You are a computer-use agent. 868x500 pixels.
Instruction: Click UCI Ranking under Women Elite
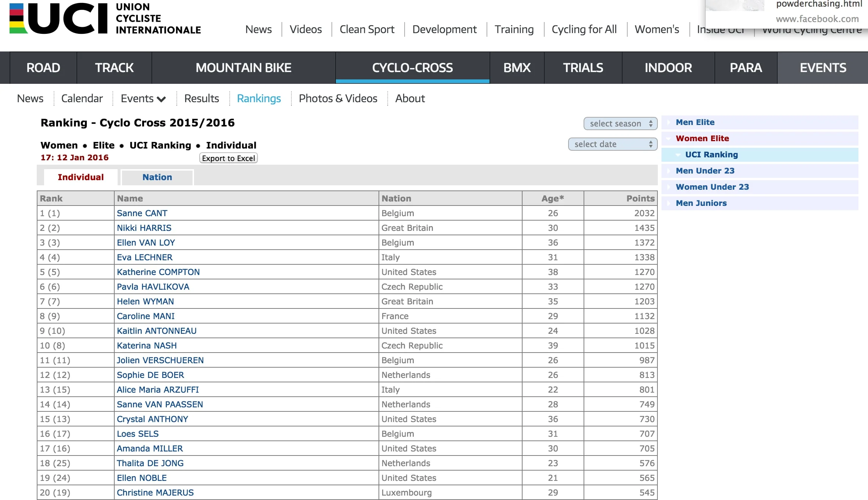pyautogui.click(x=711, y=155)
